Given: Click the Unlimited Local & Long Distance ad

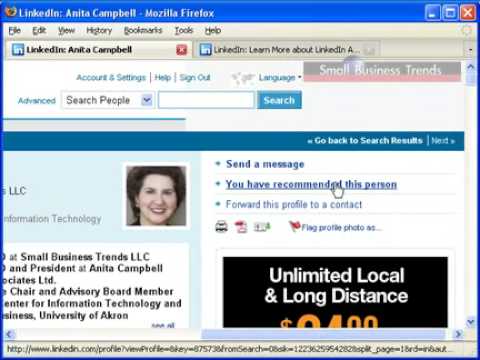Looking at the screenshot, I should 335,292.
